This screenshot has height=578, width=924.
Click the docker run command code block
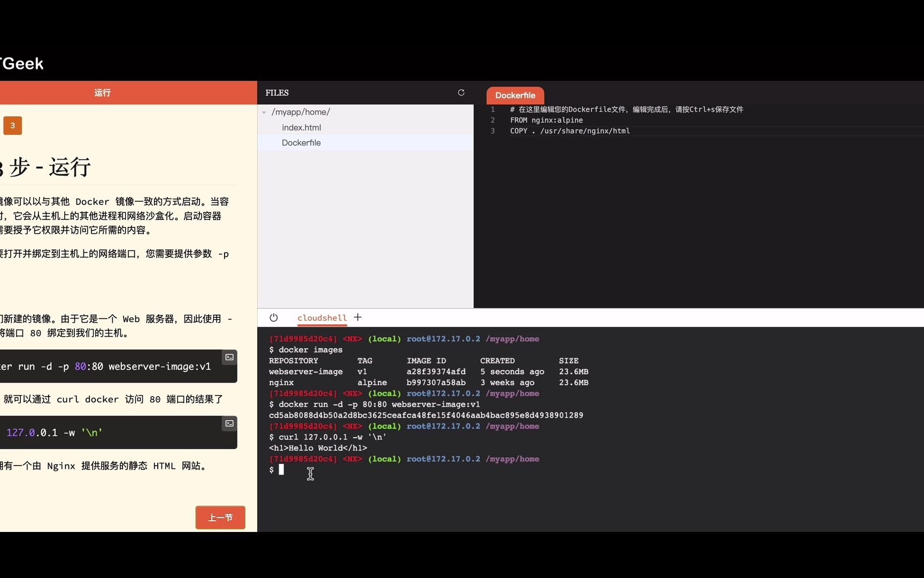107,367
